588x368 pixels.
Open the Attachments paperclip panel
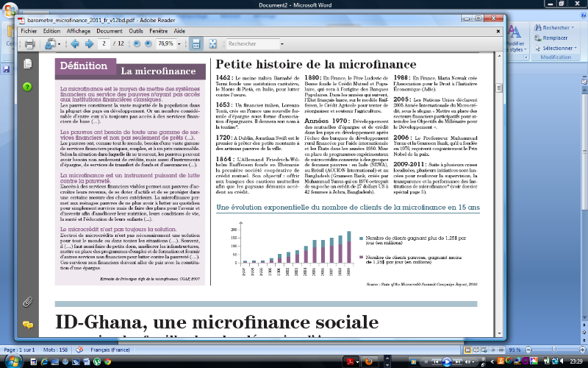pos(27,302)
